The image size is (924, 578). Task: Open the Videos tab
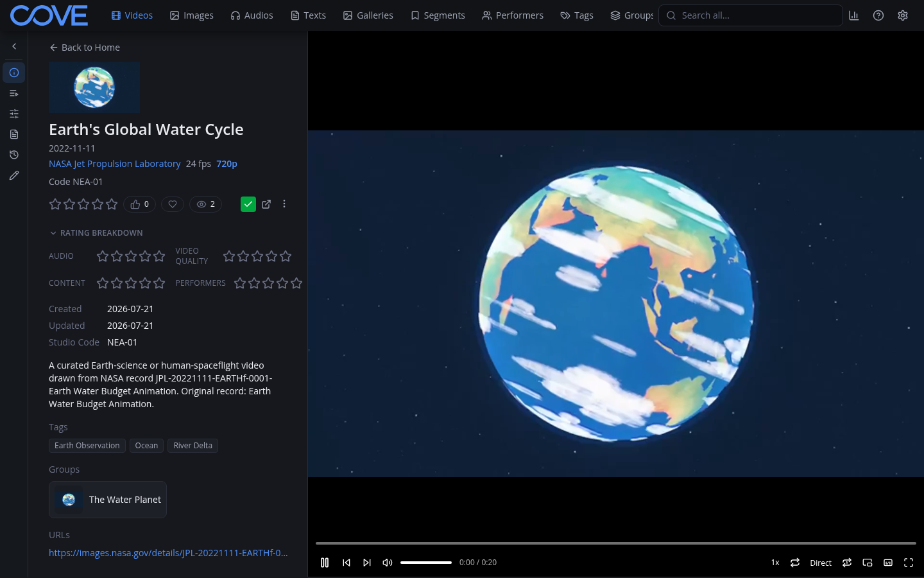tap(132, 15)
